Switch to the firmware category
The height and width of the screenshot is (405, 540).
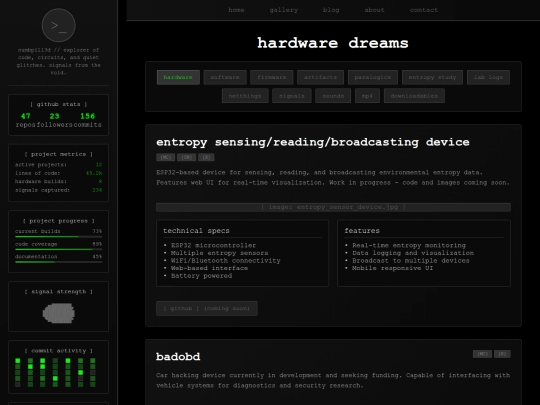point(272,77)
